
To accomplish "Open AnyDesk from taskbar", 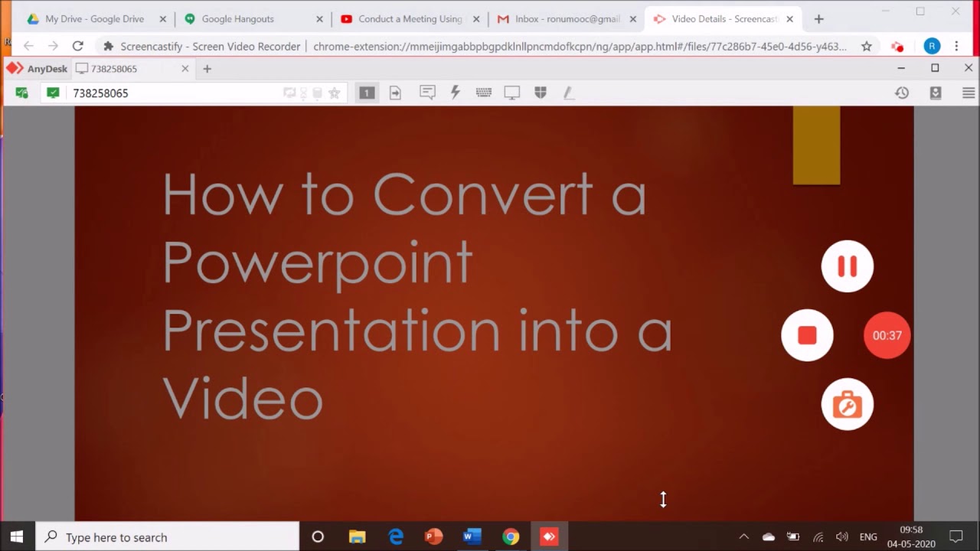I will pyautogui.click(x=549, y=537).
